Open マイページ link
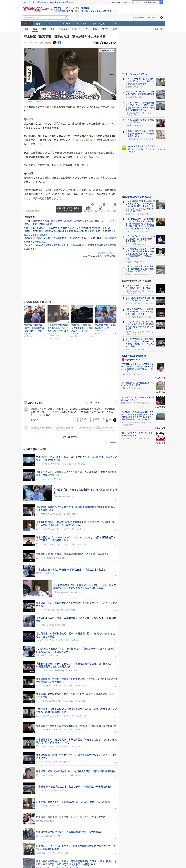Viewport: 186px width, 868px height. [139, 18]
